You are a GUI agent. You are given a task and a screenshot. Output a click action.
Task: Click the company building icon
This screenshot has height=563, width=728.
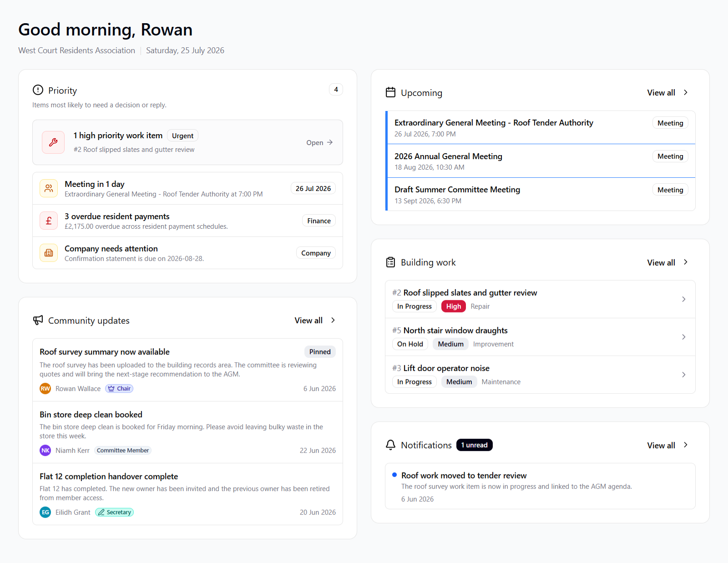(x=49, y=253)
